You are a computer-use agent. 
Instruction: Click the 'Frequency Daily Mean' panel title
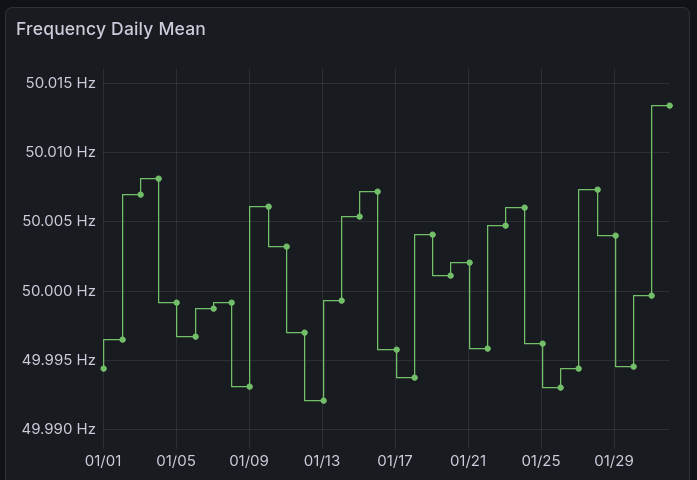[111, 29]
